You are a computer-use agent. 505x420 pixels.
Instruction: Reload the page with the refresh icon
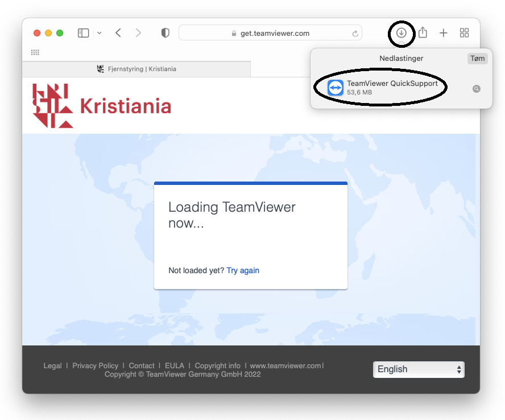tap(355, 33)
